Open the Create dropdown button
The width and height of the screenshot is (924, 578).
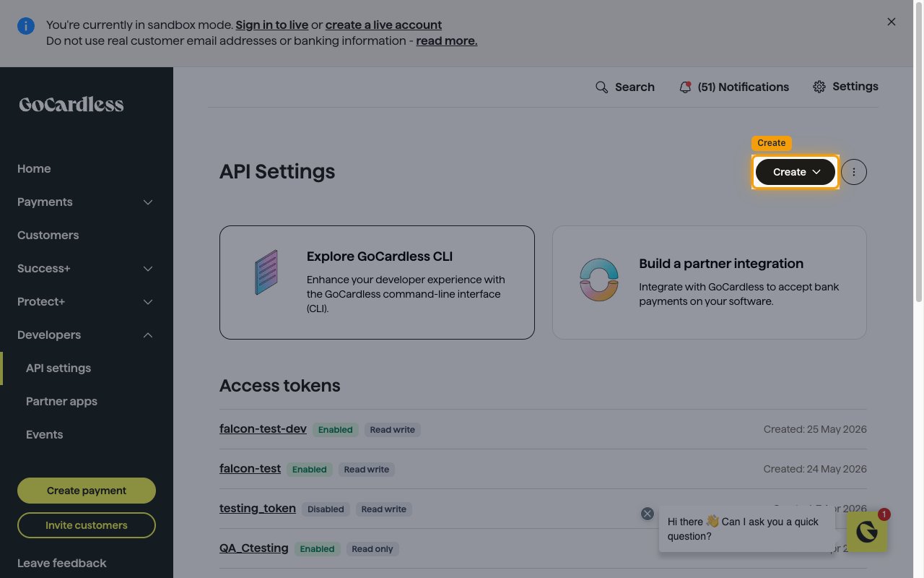[x=796, y=172]
